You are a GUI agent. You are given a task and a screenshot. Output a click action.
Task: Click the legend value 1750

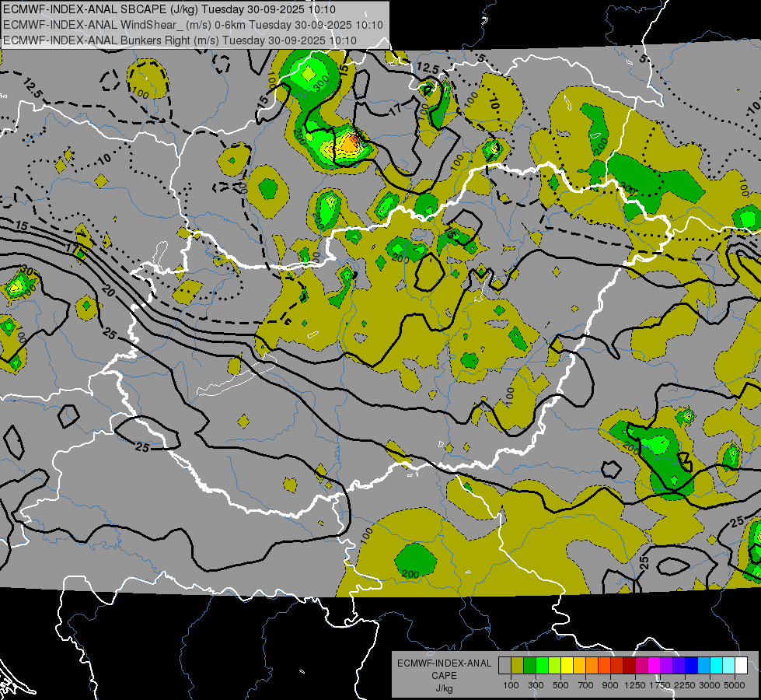click(x=660, y=685)
